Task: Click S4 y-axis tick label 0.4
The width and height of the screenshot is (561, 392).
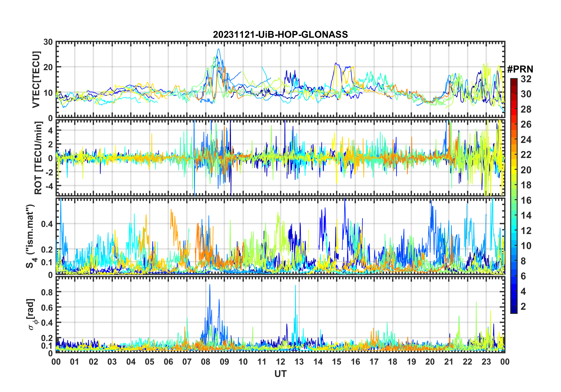Action: [x=47, y=224]
